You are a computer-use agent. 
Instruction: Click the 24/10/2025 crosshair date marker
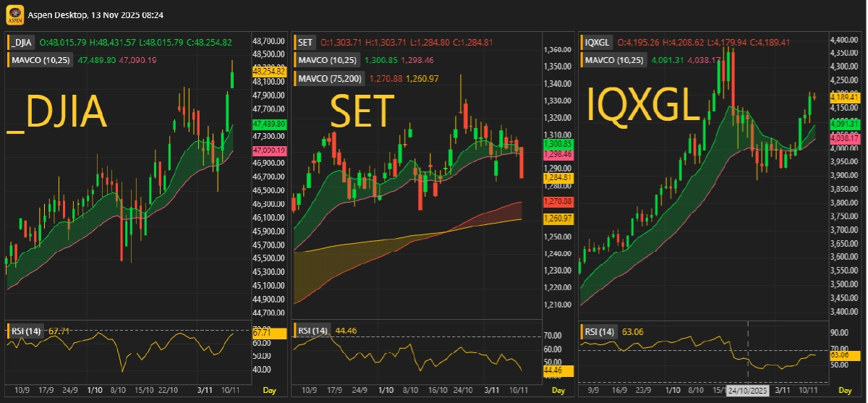coord(748,390)
